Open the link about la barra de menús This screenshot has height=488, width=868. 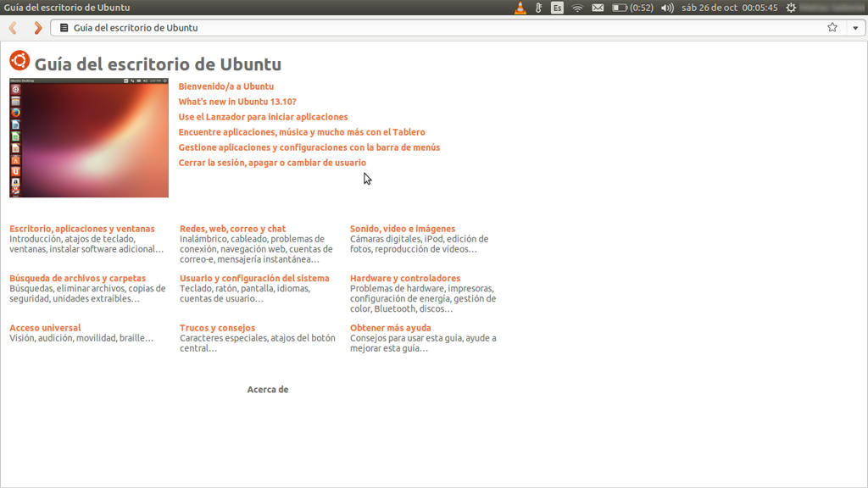click(x=309, y=147)
